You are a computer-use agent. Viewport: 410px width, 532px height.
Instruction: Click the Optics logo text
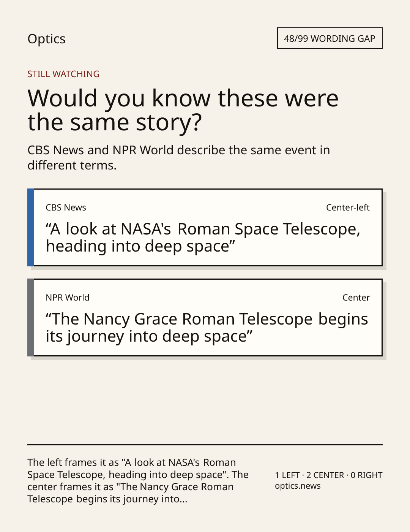click(46, 39)
